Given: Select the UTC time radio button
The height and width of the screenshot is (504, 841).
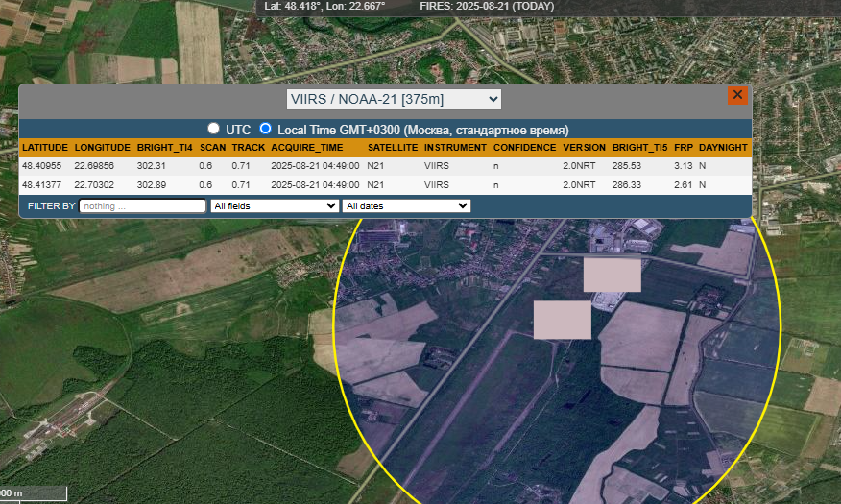Looking at the screenshot, I should (x=213, y=129).
